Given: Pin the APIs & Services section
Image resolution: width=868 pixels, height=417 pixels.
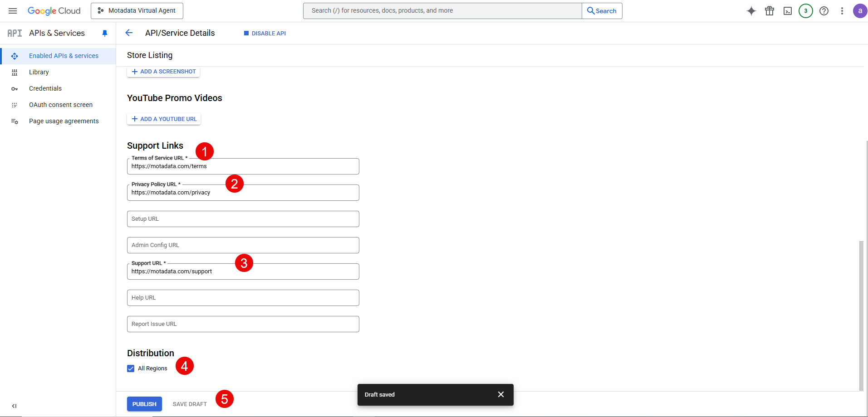Looking at the screenshot, I should pos(105,33).
